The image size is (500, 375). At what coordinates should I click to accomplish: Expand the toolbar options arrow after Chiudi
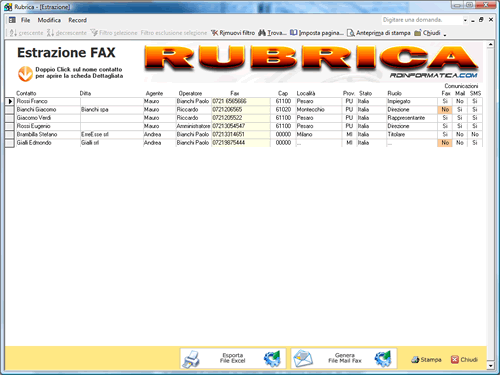[x=445, y=34]
